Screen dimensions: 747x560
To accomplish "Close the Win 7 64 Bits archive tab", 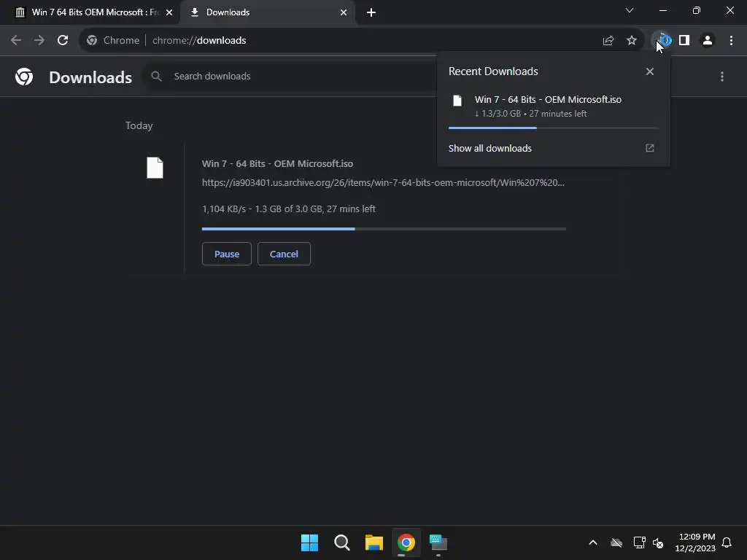I will pyautogui.click(x=169, y=12).
